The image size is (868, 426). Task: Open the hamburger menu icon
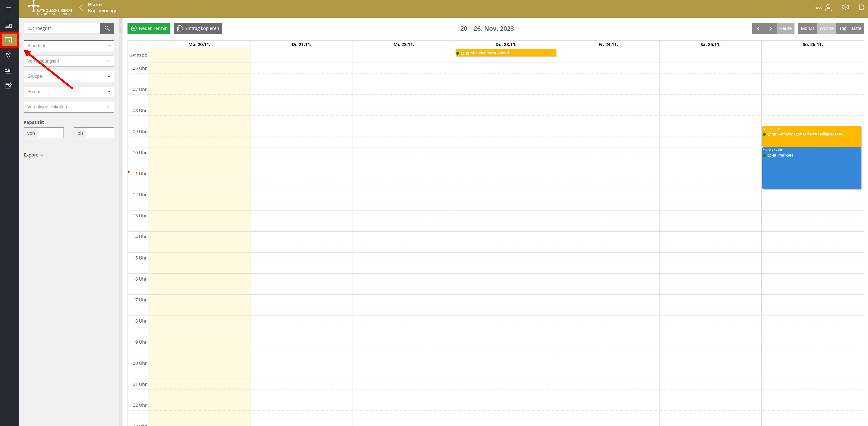pyautogui.click(x=8, y=7)
